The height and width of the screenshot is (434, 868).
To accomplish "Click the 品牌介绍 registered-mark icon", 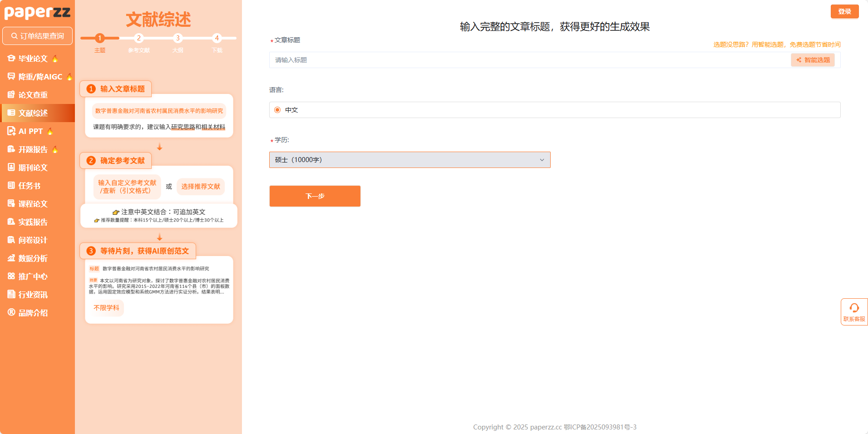I will [x=11, y=312].
